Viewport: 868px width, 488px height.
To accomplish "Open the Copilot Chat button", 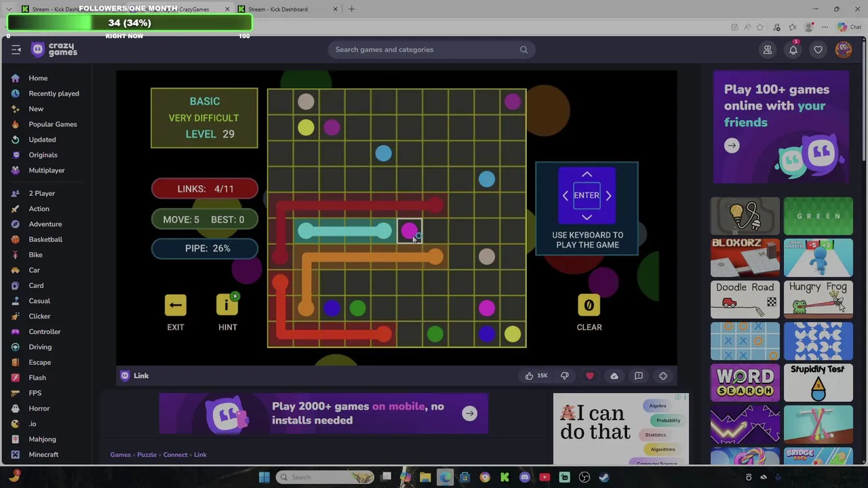I will [849, 27].
